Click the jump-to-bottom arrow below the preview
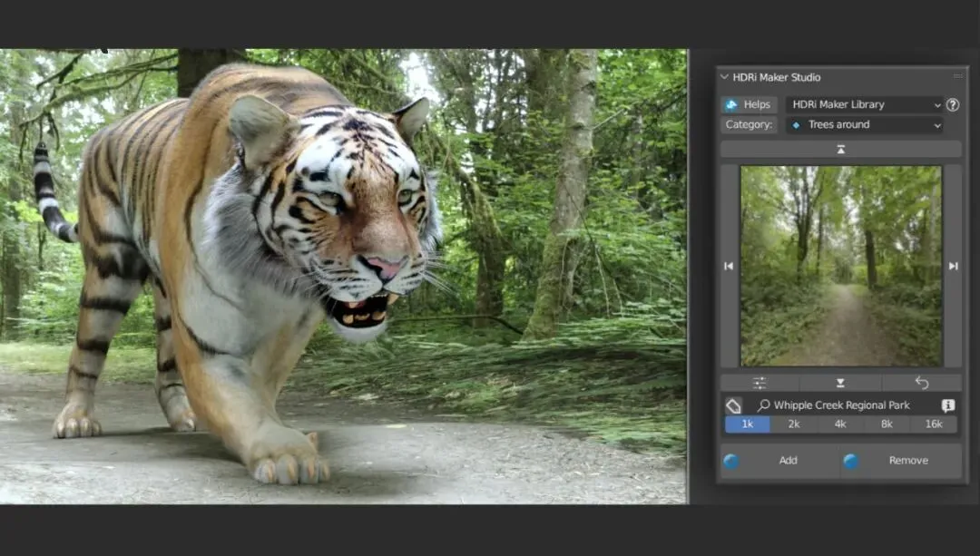Viewport: 980px width, 556px height. (x=840, y=383)
